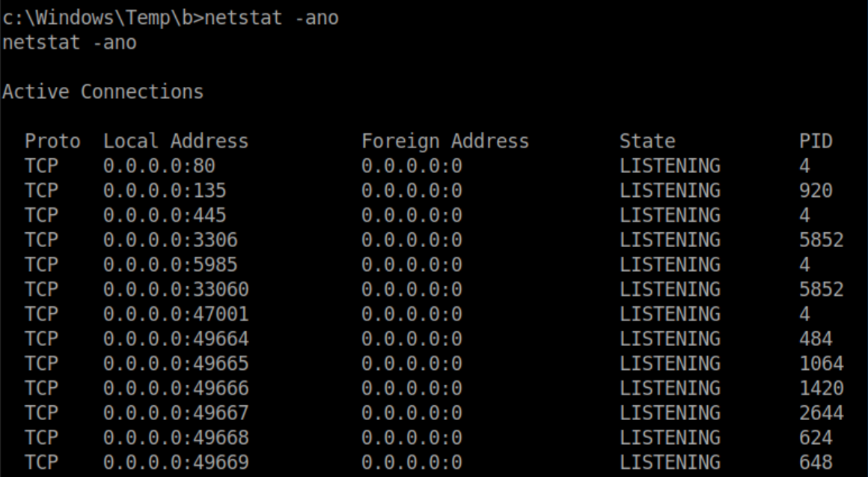Select local address 0.0.0.0:80
Image resolution: width=868 pixels, height=477 pixels.
tap(159, 165)
